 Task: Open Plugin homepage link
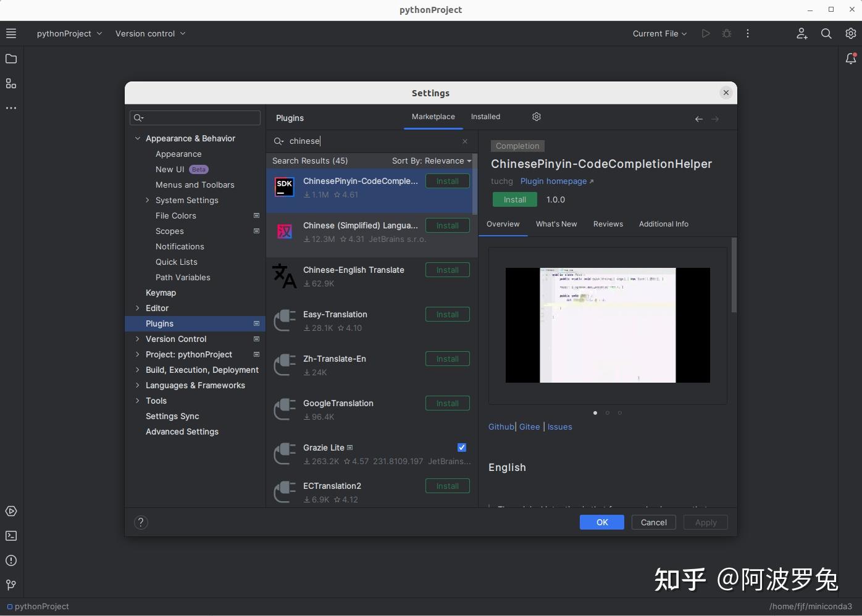click(x=557, y=181)
